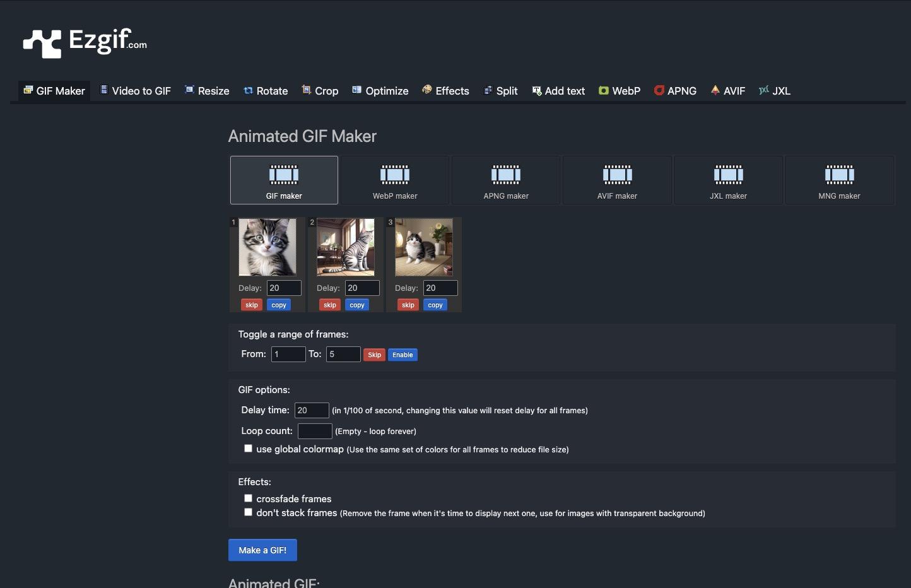This screenshot has height=588, width=911.
Task: Go to the Effects menu
Action: pyautogui.click(x=445, y=91)
